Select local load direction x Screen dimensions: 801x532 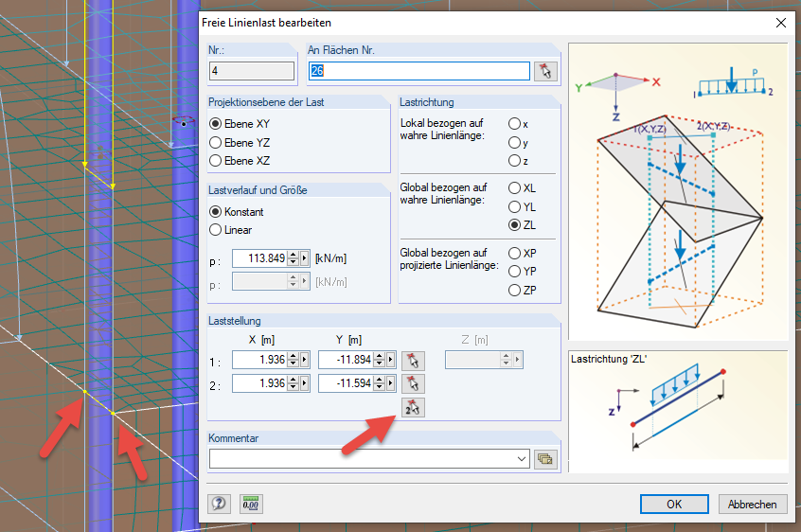coord(519,124)
